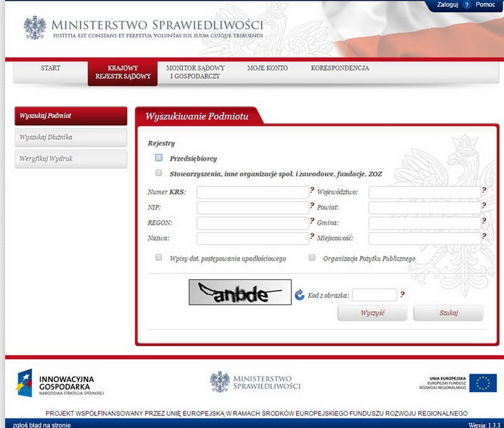Focus the Województwo input field

425,192
